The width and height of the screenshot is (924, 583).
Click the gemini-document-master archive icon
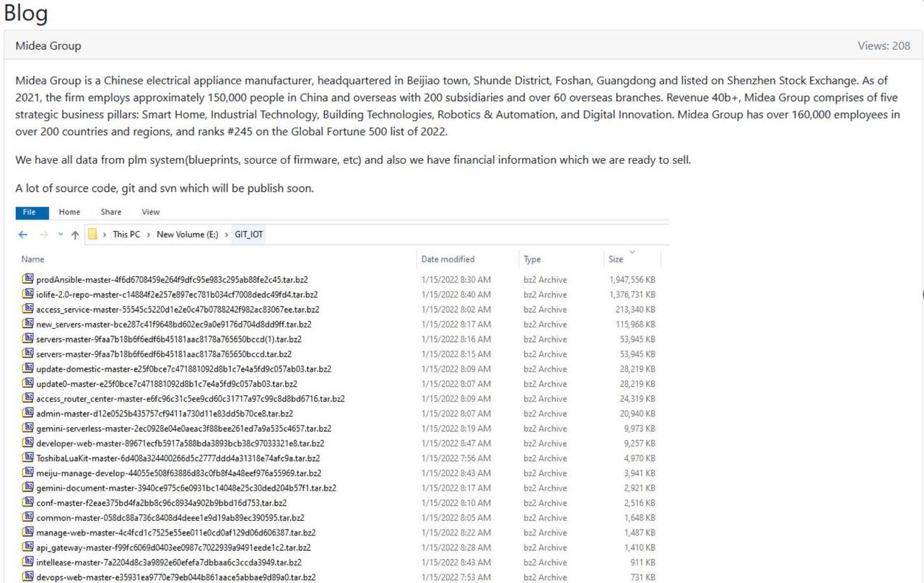(x=28, y=488)
